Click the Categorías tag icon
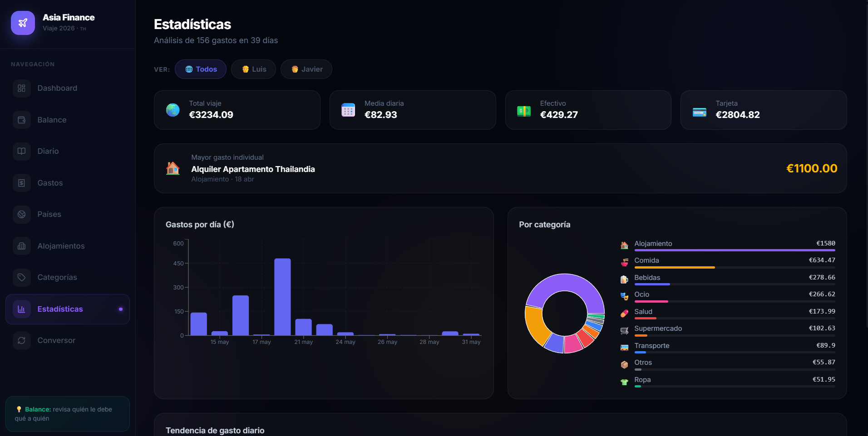868x436 pixels. click(x=21, y=277)
